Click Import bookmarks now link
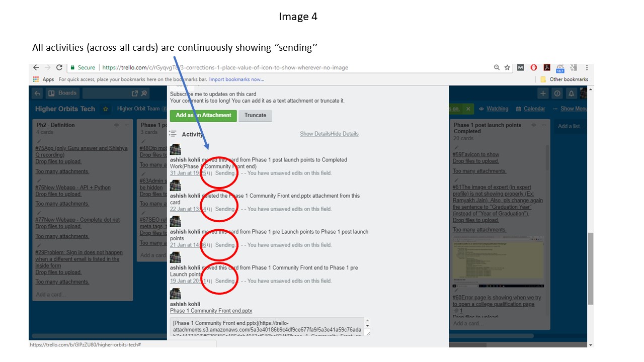This screenshot has width=644, height=362. pos(236,79)
